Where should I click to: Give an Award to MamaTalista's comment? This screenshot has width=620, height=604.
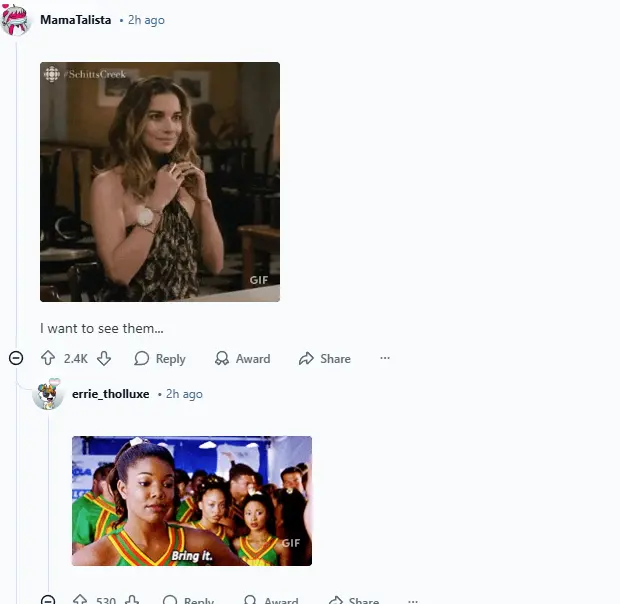click(242, 358)
